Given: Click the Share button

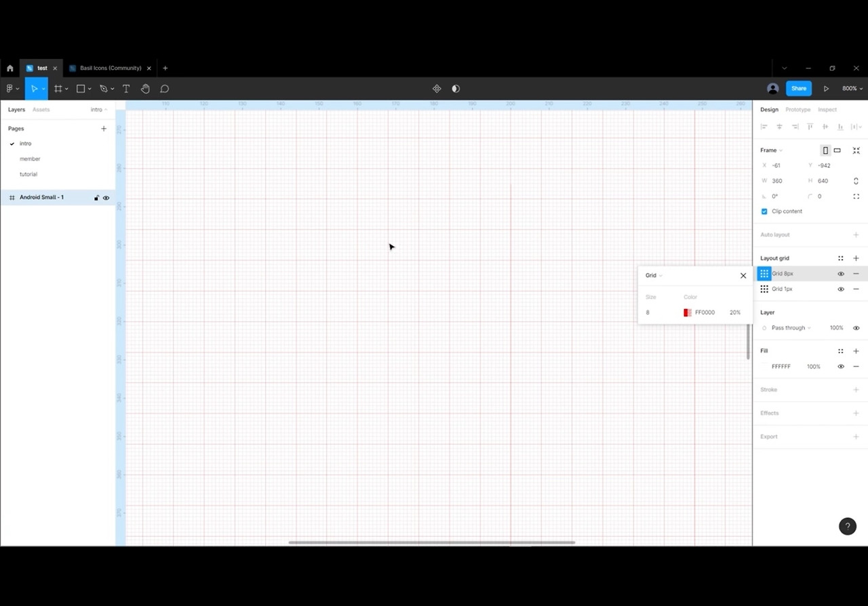Looking at the screenshot, I should tap(799, 89).
